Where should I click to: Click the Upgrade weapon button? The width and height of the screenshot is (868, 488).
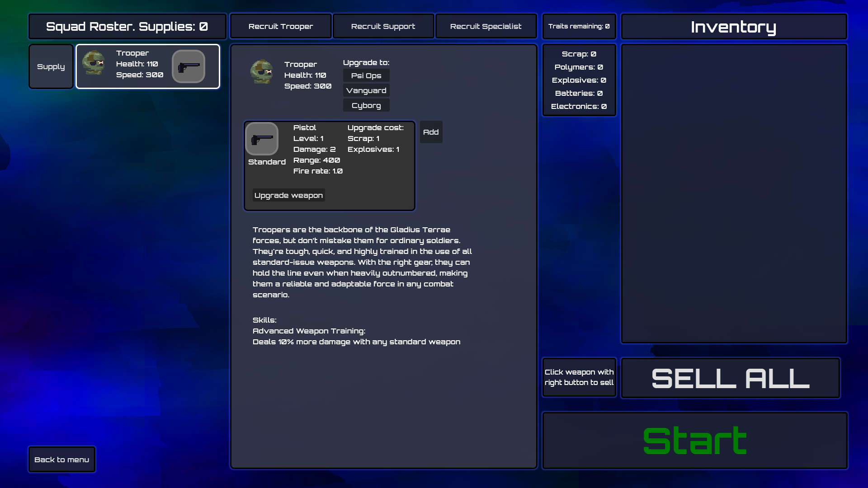click(x=288, y=195)
